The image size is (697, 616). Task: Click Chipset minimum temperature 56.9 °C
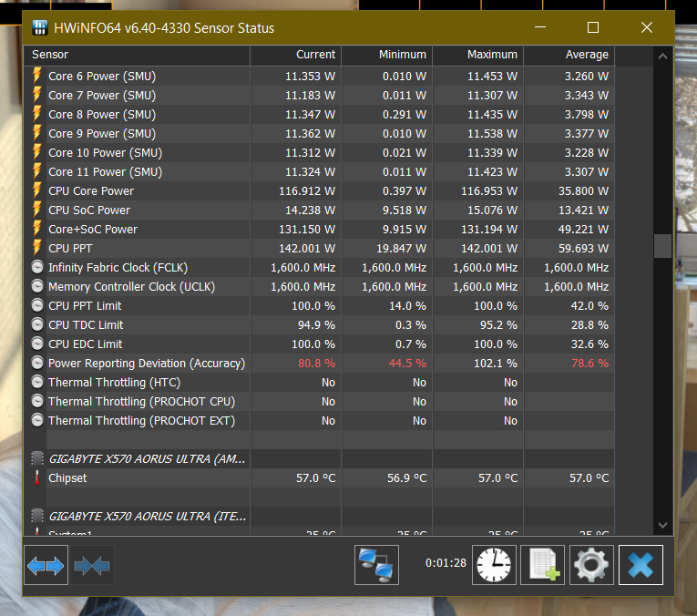(x=406, y=477)
